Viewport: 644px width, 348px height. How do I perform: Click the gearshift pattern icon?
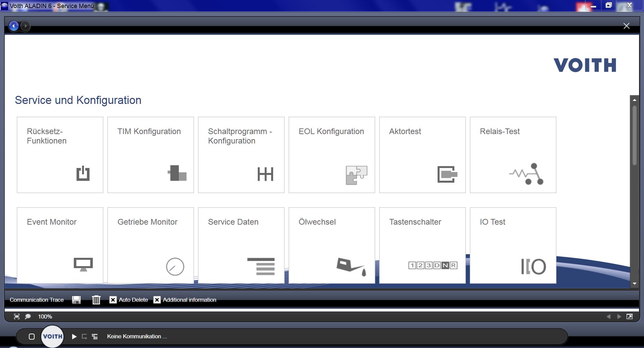point(265,174)
